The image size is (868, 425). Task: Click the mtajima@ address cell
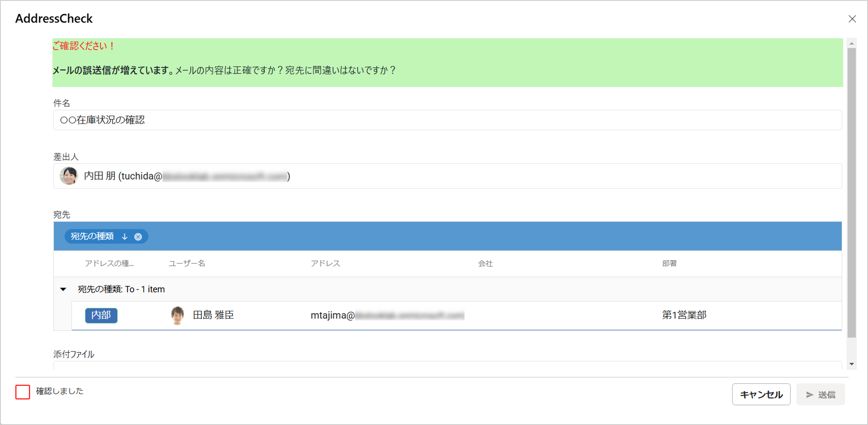tap(388, 316)
